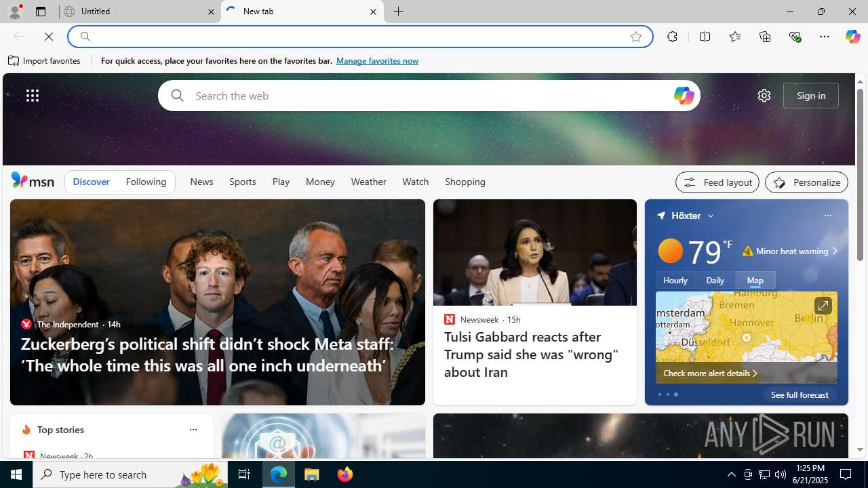Click the clock showing 1:25 PM

tap(809, 474)
